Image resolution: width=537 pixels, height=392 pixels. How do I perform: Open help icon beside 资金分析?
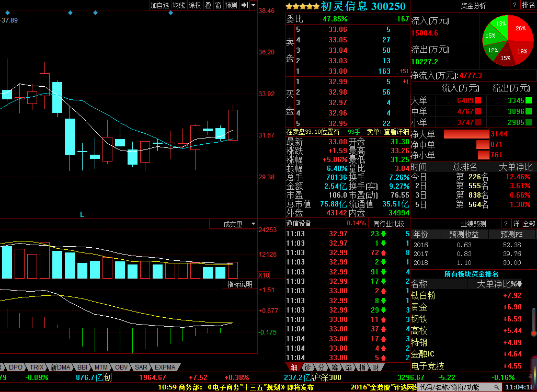click(x=515, y=5)
